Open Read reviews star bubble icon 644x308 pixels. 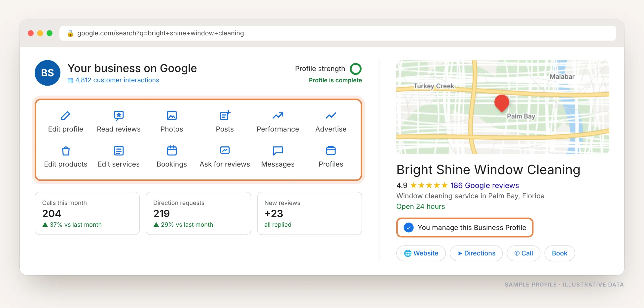[119, 116]
